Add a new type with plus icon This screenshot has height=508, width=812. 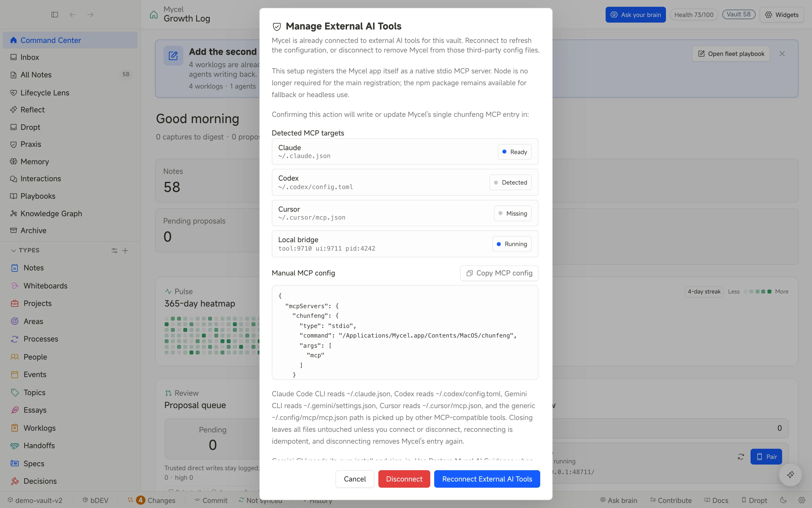point(125,251)
